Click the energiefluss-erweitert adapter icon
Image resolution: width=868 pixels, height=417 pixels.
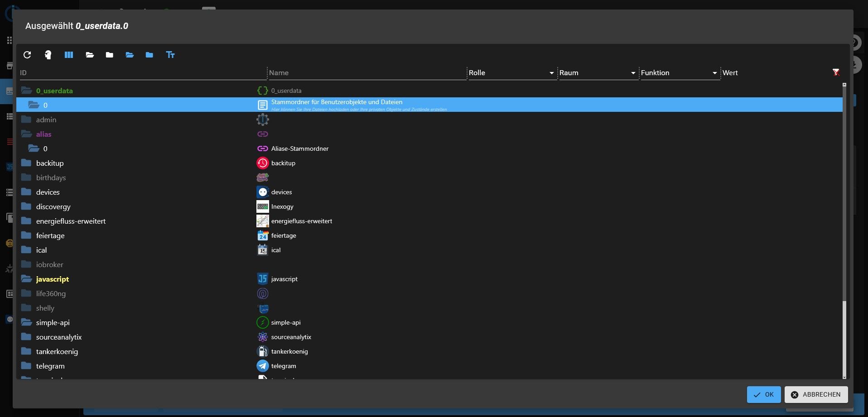pyautogui.click(x=263, y=221)
